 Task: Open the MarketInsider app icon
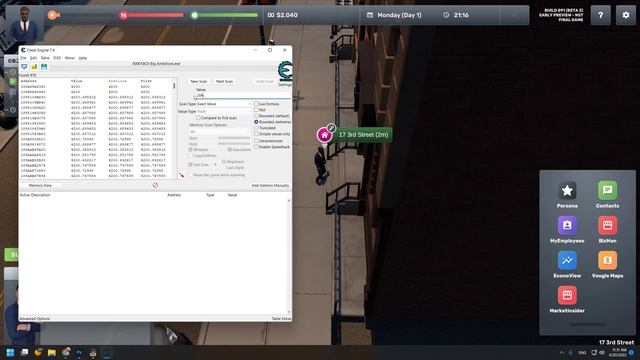pyautogui.click(x=567, y=295)
